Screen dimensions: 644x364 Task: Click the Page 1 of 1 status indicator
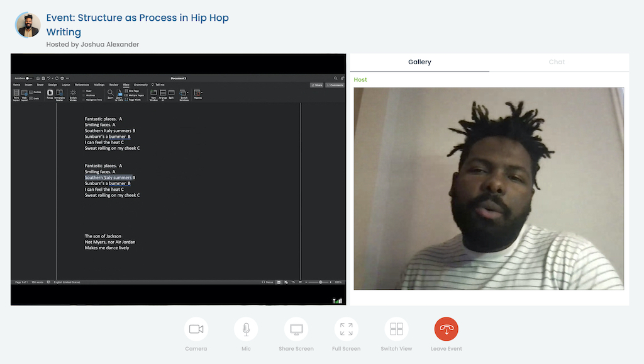click(21, 282)
